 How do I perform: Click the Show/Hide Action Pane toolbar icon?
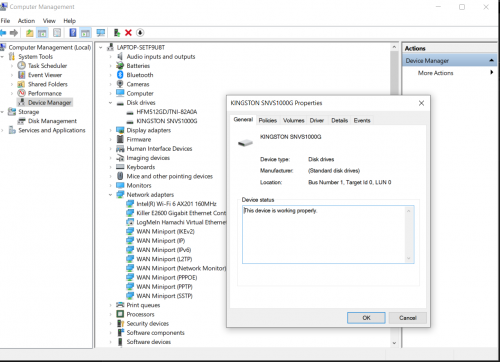click(86, 33)
